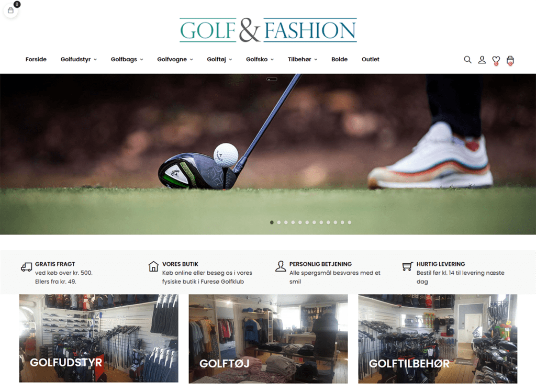Click the Hurtig Levering cart icon
The width and height of the screenshot is (536, 392).
[x=407, y=266]
